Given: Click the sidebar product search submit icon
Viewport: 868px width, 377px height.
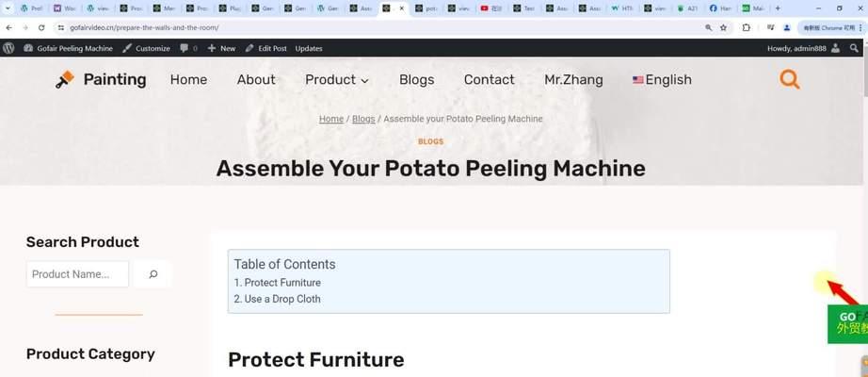Looking at the screenshot, I should [x=153, y=274].
